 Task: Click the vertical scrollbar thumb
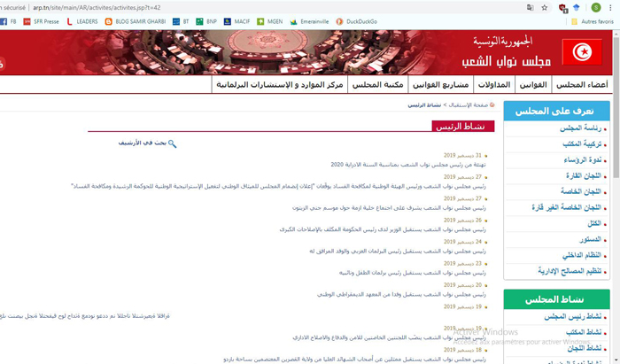[x=616, y=108]
